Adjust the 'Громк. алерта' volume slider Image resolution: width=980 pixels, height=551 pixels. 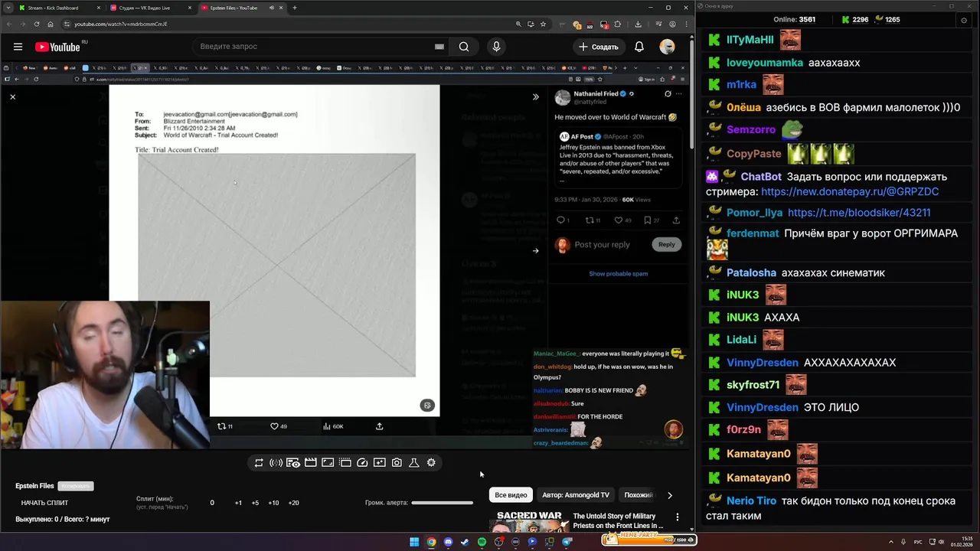[x=442, y=503]
